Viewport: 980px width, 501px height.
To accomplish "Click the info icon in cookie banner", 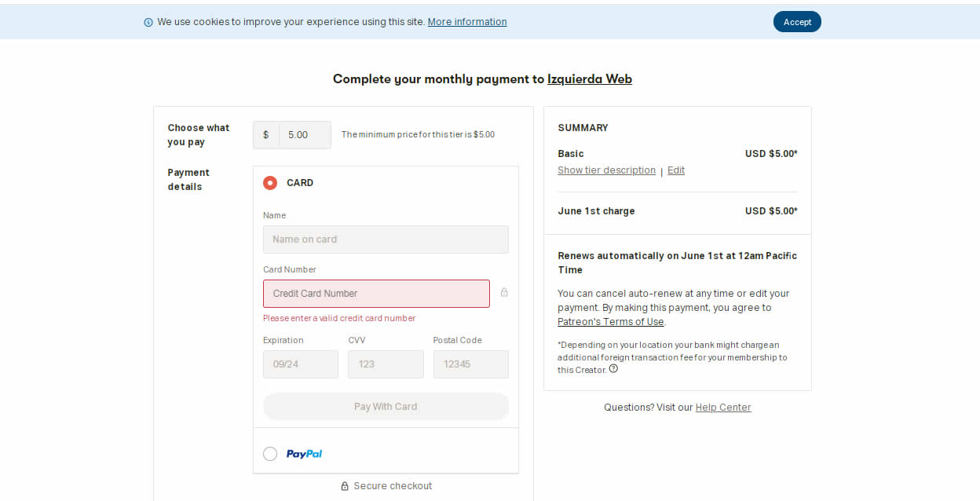I will [148, 22].
